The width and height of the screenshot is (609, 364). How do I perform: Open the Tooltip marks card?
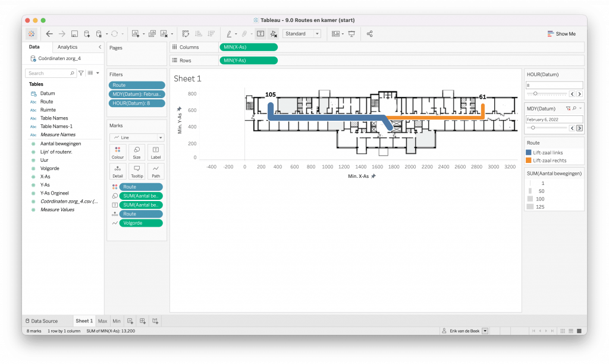pos(137,171)
